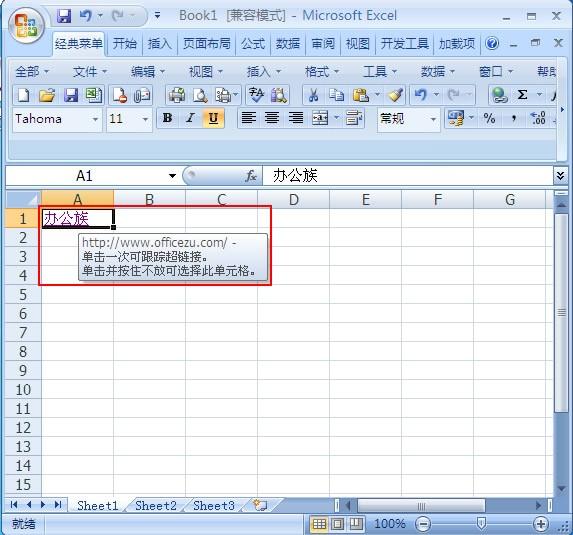Image resolution: width=573 pixels, height=535 pixels.
Task: Toggle italic formatting
Action: 190,118
